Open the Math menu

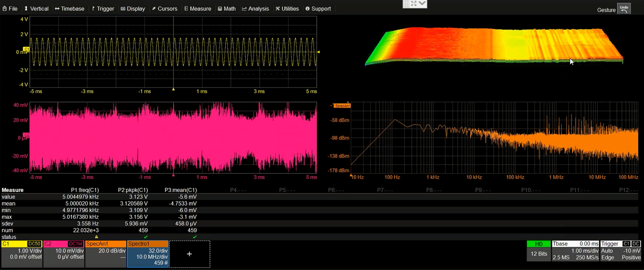click(226, 8)
